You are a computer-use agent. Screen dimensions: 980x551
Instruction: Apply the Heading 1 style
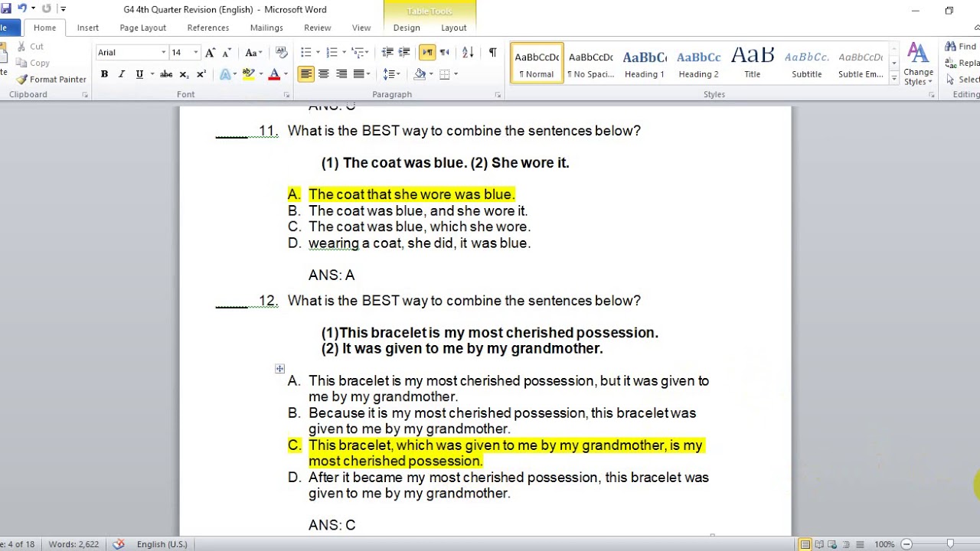click(645, 63)
